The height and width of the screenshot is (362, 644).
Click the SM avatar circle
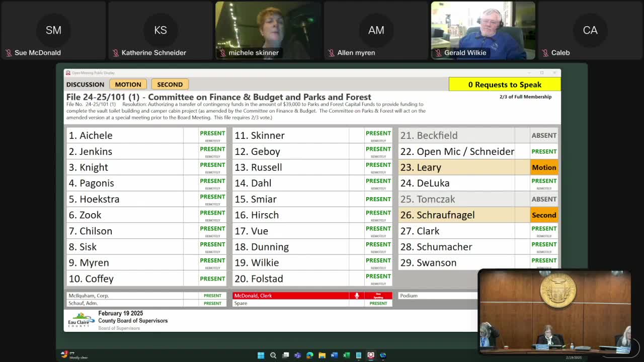click(53, 30)
